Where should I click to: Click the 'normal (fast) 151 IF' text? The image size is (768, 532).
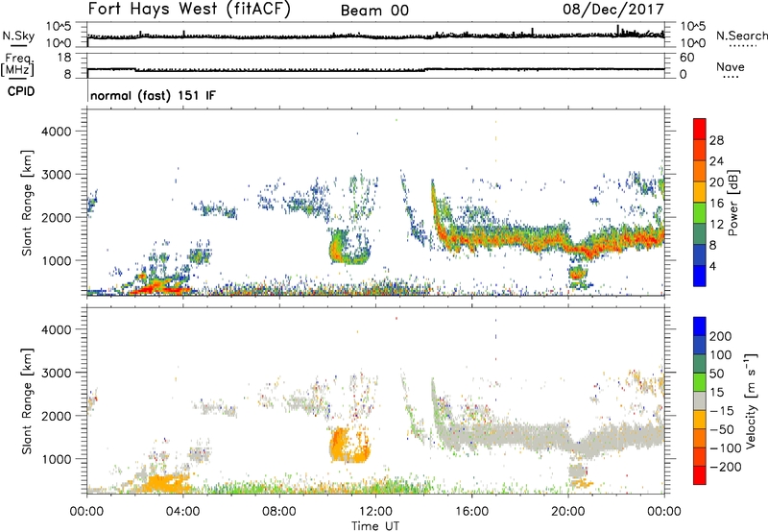point(153,95)
